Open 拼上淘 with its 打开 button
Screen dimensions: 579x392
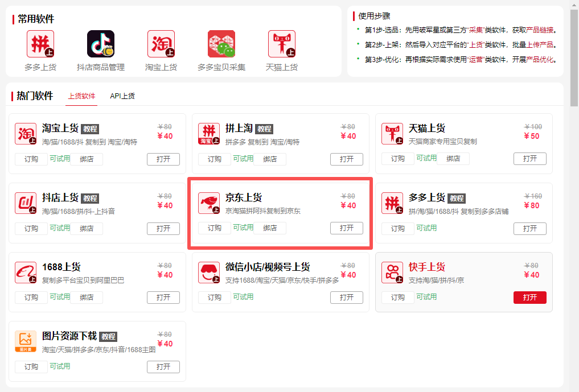pyautogui.click(x=346, y=159)
